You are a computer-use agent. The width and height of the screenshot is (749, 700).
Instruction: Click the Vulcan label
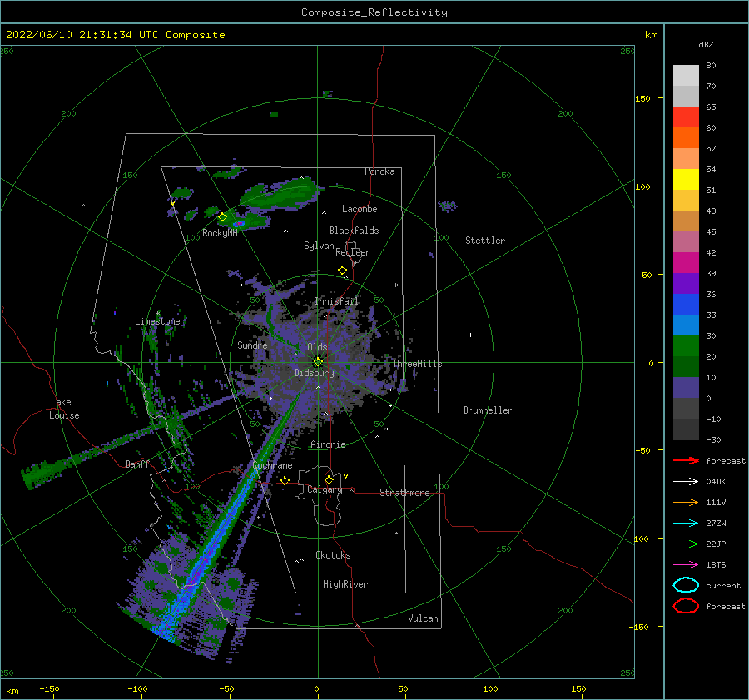[423, 618]
